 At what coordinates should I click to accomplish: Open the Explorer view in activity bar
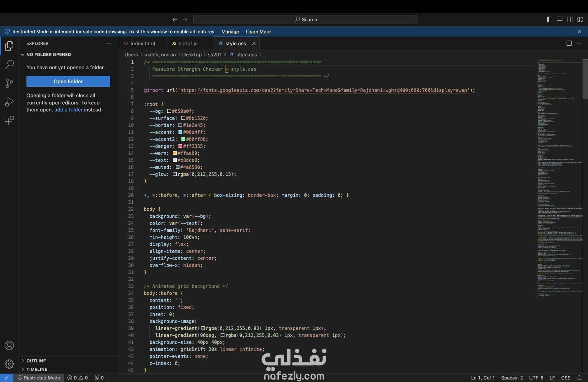coord(9,46)
